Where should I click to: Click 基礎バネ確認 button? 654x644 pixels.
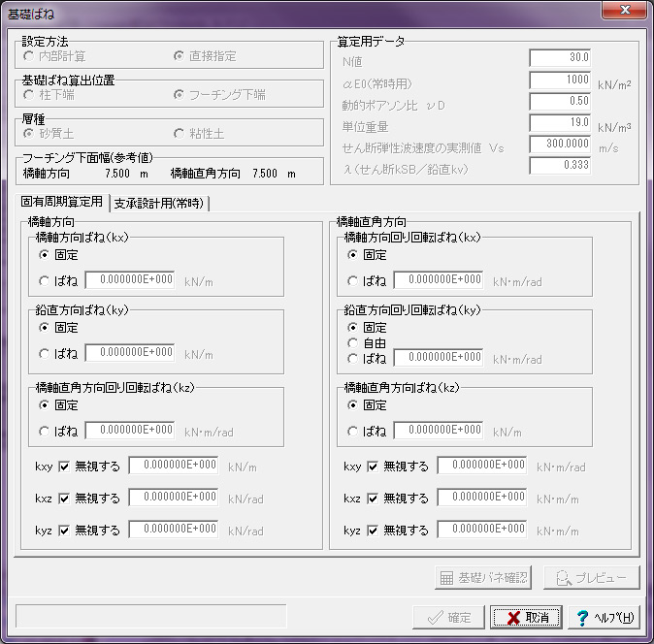pos(483,578)
